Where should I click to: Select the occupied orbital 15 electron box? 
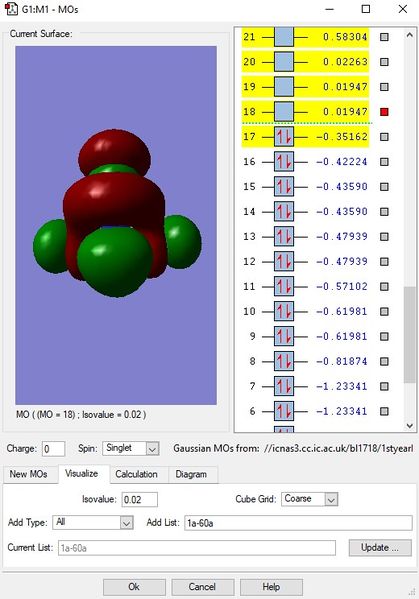pyautogui.click(x=284, y=186)
